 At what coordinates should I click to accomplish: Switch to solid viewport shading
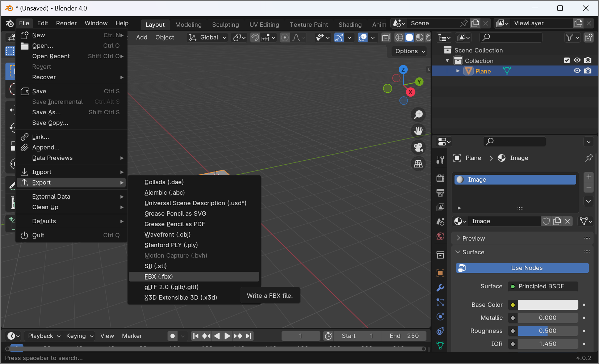click(x=409, y=37)
